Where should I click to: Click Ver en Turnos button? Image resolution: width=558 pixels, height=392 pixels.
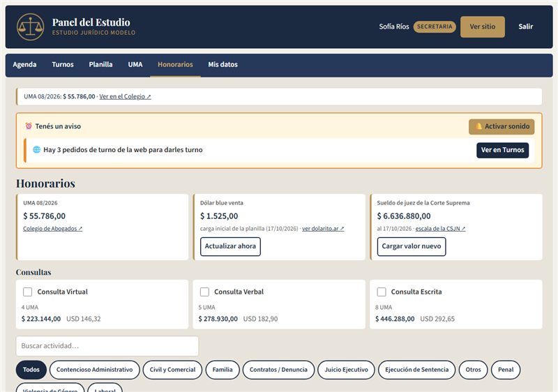click(502, 150)
